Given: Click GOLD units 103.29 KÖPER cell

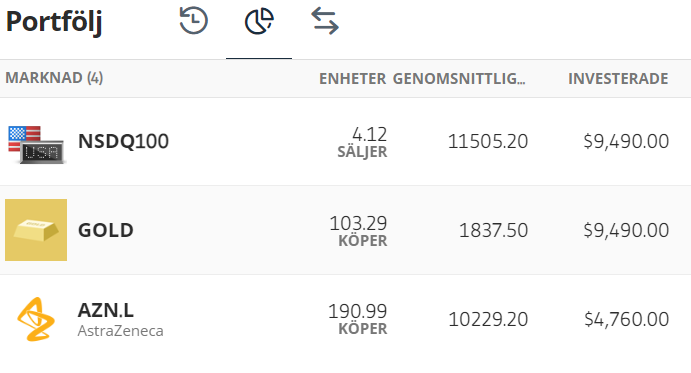Looking at the screenshot, I should (x=358, y=231).
